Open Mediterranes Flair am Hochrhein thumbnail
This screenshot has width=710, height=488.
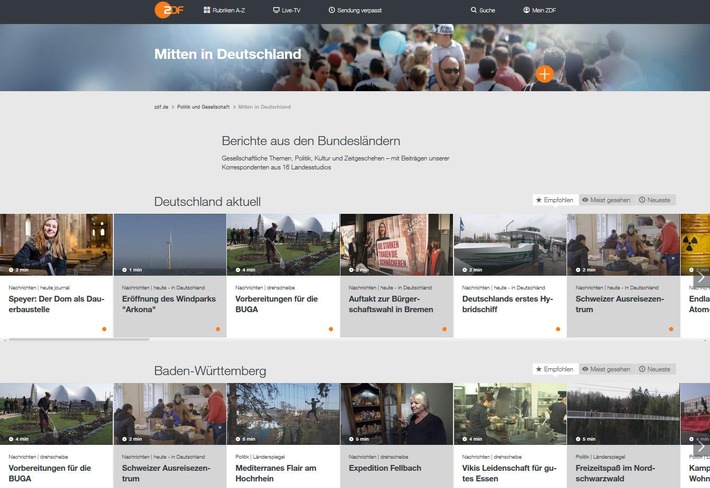point(283,414)
